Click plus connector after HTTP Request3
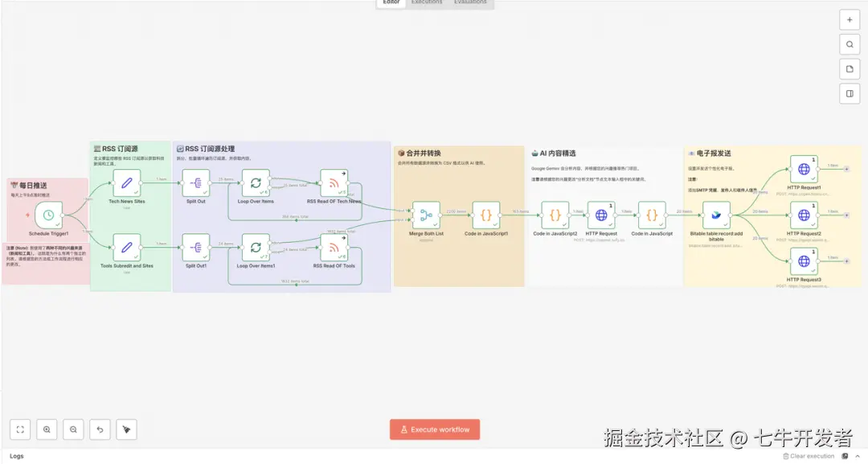The width and height of the screenshot is (868, 464). coord(846,261)
